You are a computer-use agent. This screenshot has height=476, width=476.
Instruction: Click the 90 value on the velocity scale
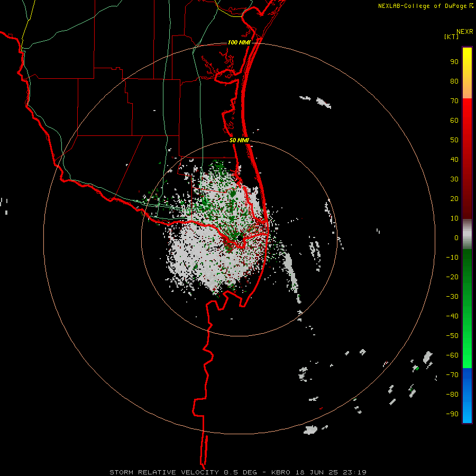(x=454, y=62)
